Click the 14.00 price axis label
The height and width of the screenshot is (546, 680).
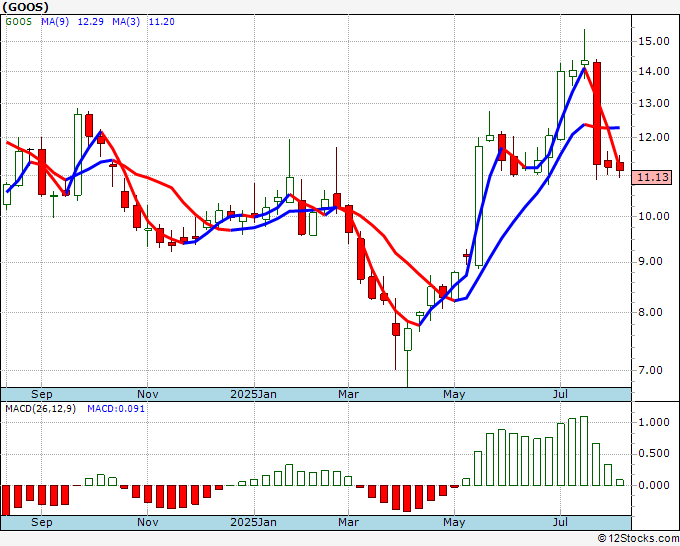click(654, 71)
